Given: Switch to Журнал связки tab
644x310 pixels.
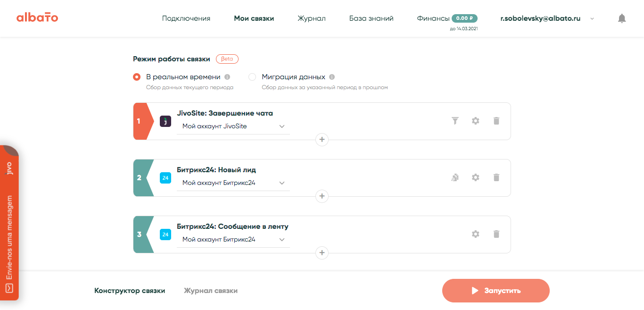Looking at the screenshot, I should 211,291.
